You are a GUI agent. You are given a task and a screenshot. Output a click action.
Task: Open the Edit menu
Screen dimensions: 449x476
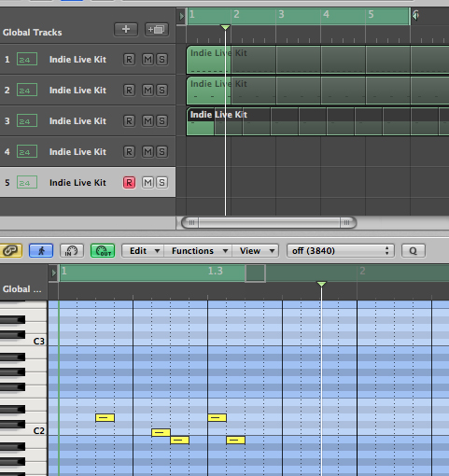[x=143, y=250]
